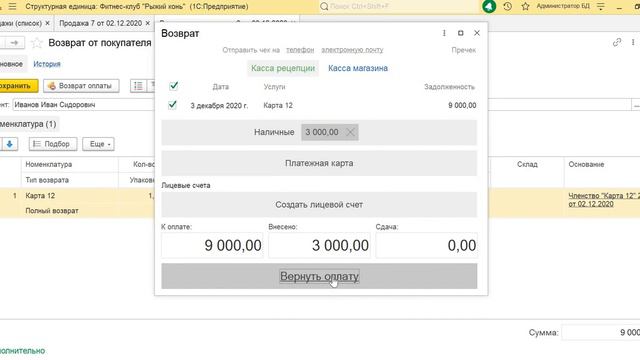Send receipt to электронную почту link
Viewport: 640px width, 360px height.
pos(352,50)
